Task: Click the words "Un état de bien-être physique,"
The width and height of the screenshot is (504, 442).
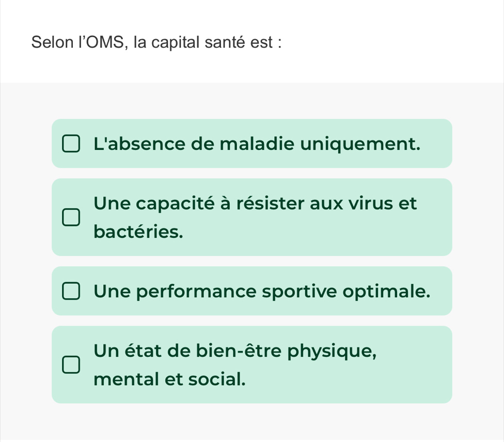Action: pos(235,350)
